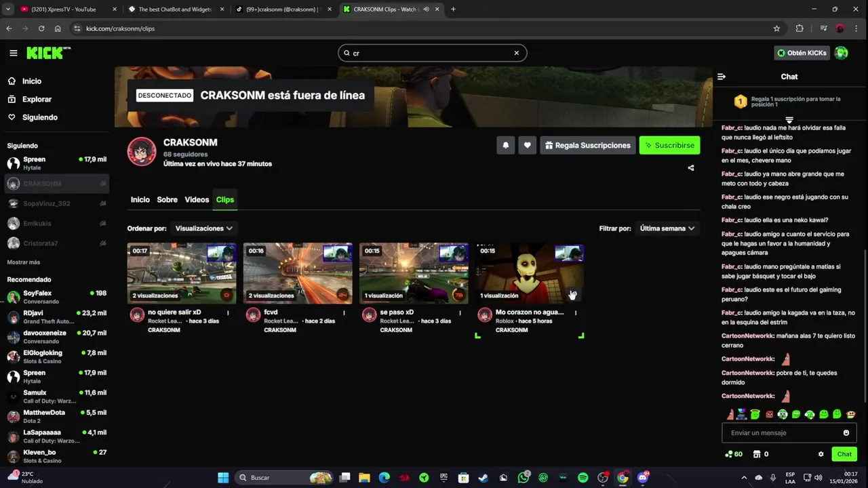Open the hamburger sidebar menu

13,53
